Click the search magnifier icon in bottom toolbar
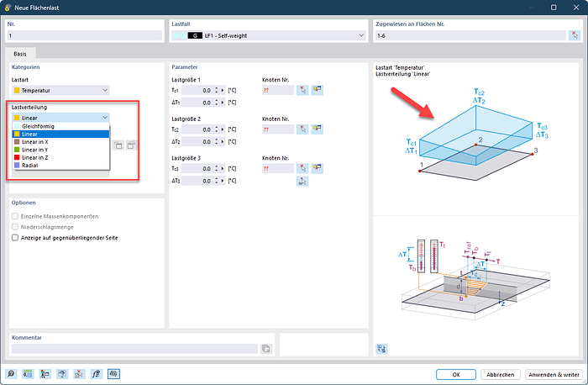Screen dimensions: 588x385 (x=12, y=373)
